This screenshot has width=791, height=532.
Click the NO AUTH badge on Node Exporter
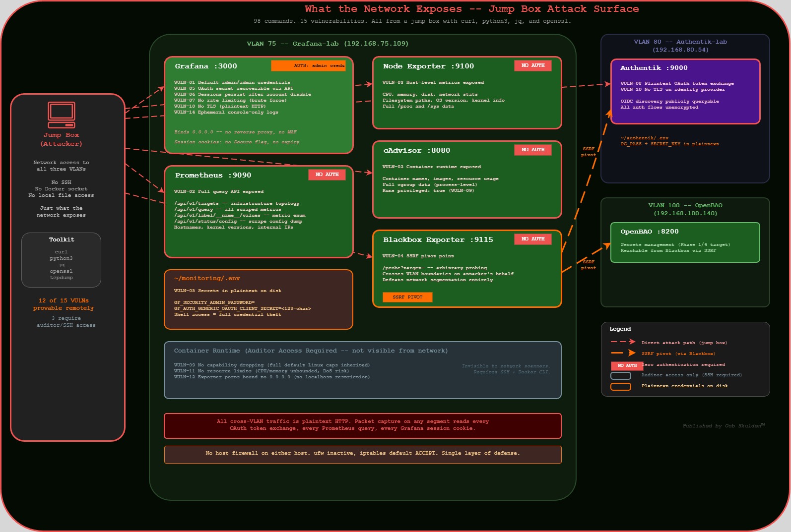coord(532,65)
